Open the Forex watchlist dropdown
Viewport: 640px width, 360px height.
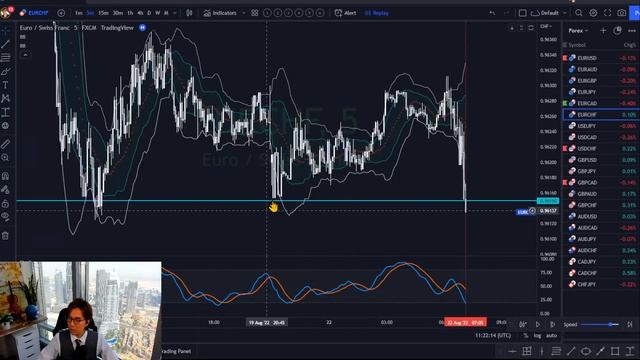pos(578,31)
